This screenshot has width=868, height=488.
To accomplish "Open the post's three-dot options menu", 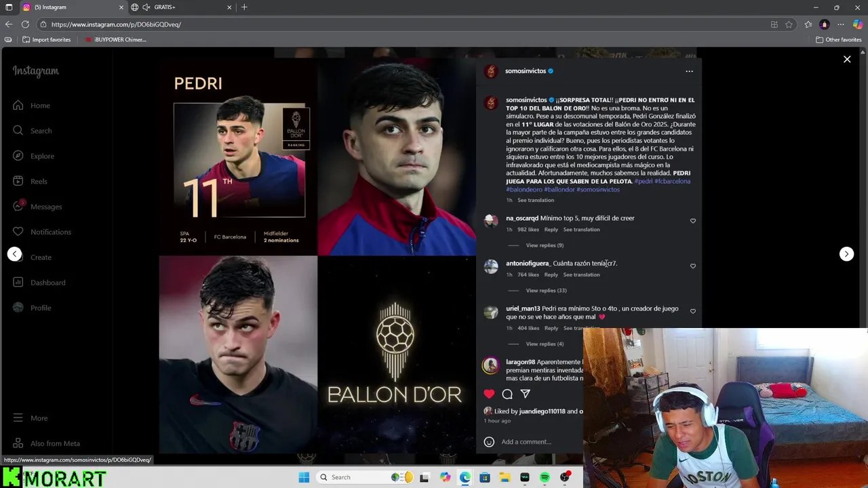I will pos(689,71).
